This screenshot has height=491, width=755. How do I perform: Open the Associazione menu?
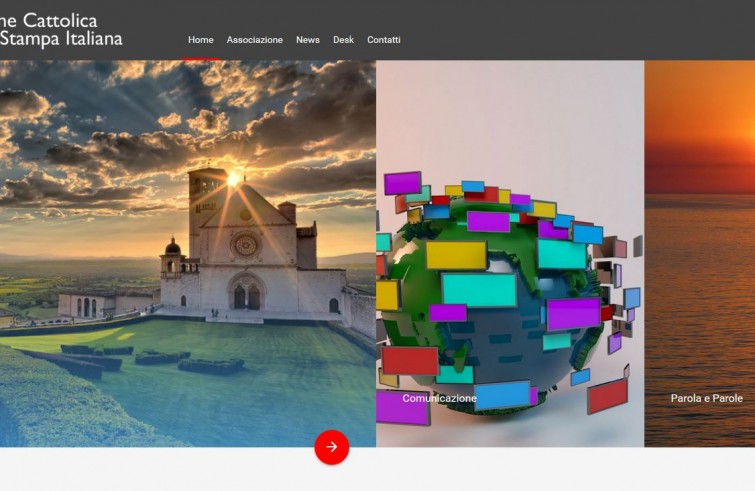tap(254, 40)
